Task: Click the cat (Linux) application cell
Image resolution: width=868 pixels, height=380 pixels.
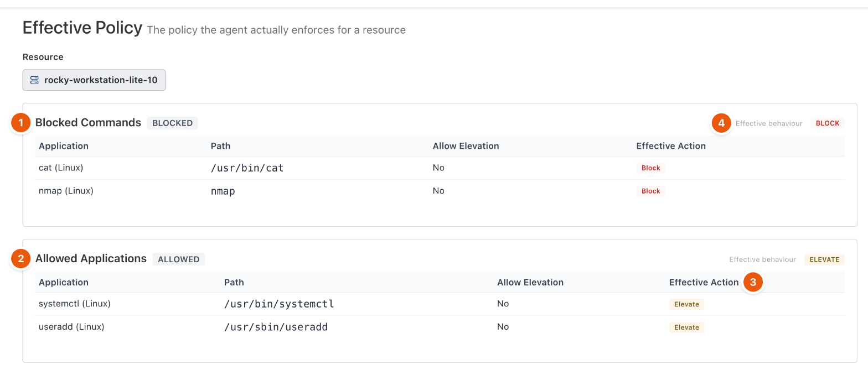Action: [62, 168]
